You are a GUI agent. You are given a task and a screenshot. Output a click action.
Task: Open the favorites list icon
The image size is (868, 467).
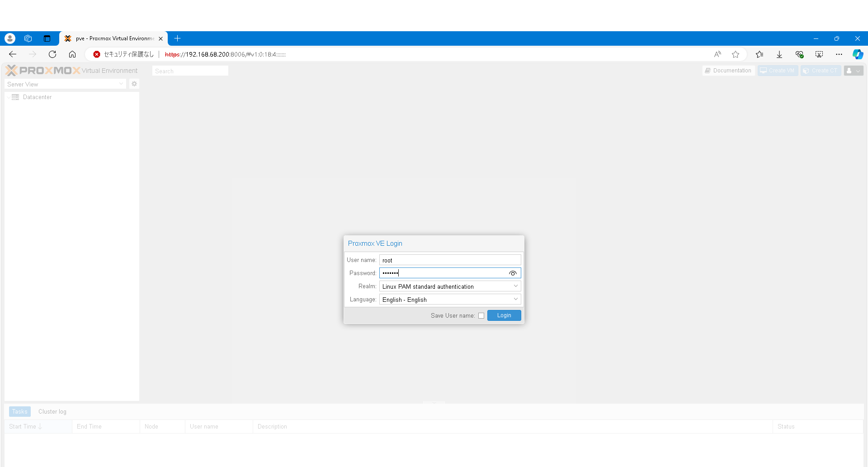coord(759,54)
